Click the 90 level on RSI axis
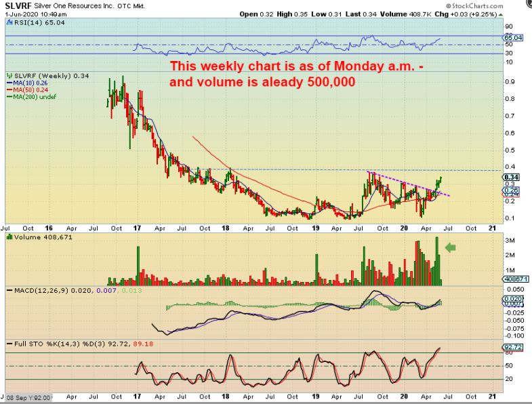The image size is (532, 404). pos(508,26)
